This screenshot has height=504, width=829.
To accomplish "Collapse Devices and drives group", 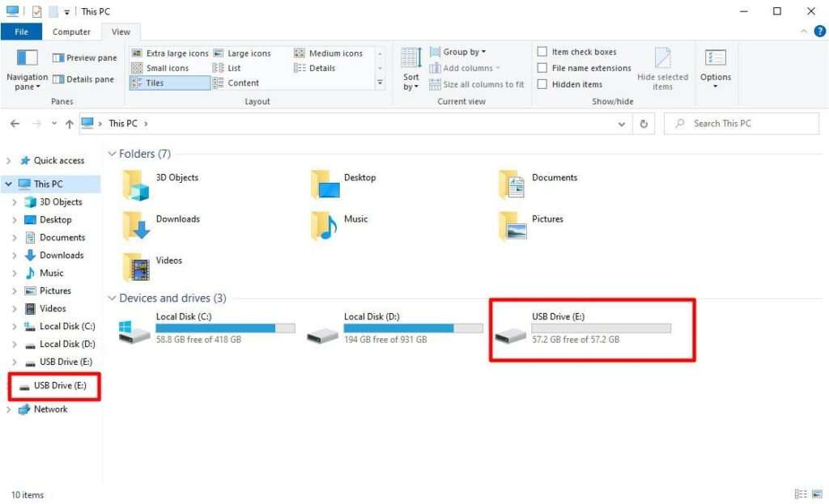I will (x=112, y=299).
